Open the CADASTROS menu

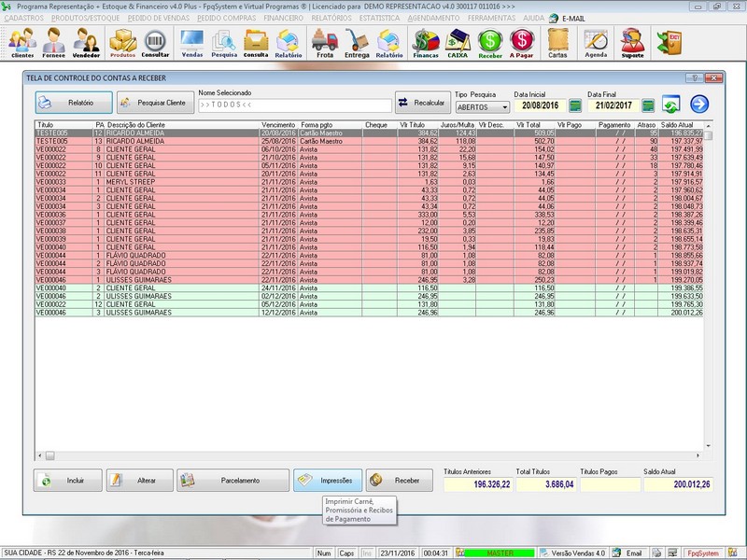[x=24, y=18]
